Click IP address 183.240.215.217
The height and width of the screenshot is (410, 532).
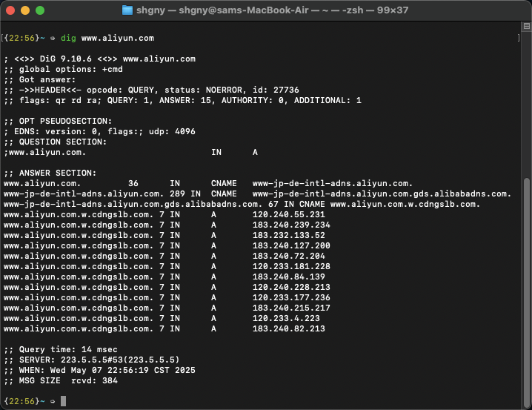[x=291, y=308]
